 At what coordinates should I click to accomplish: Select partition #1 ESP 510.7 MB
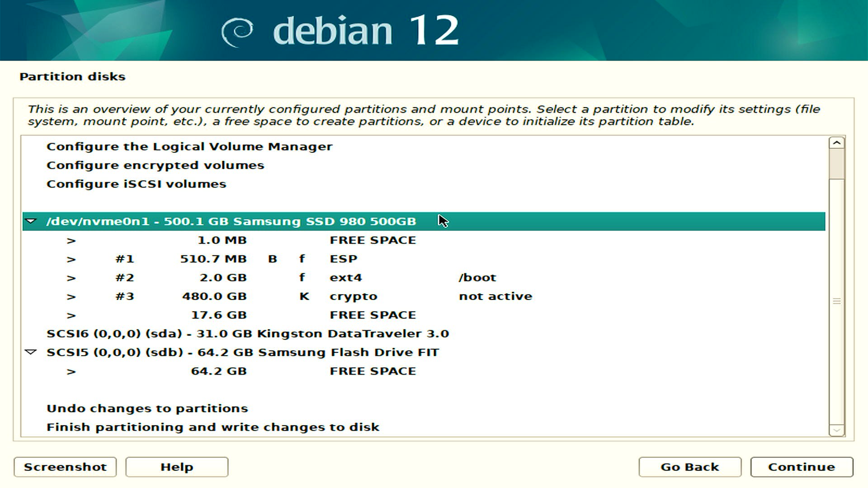click(424, 259)
